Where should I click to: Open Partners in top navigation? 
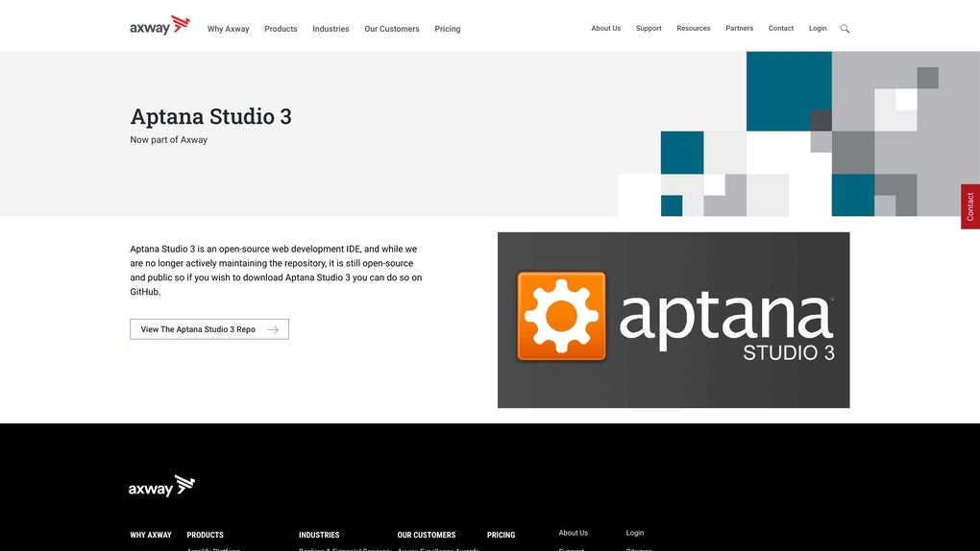click(740, 28)
